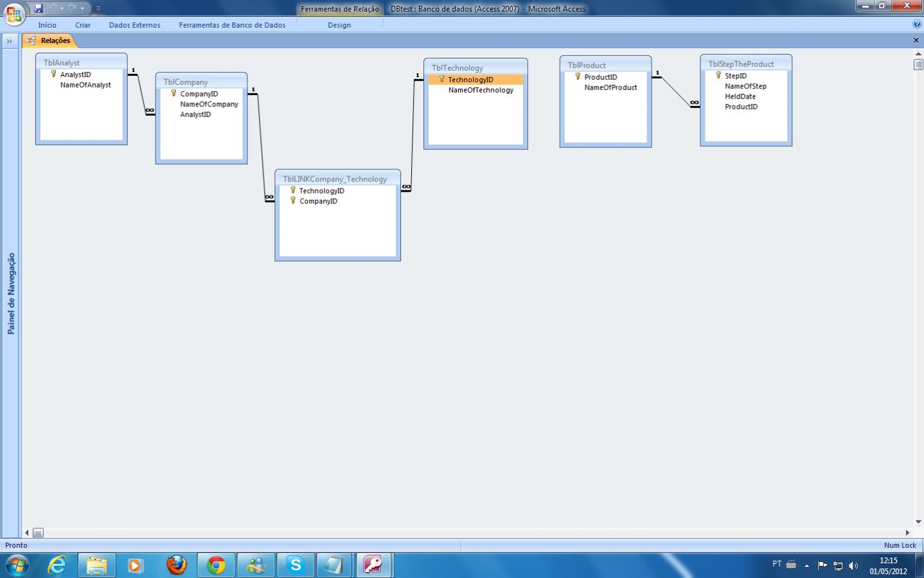Select NameOfProduct field
The height and width of the screenshot is (578, 924).
(610, 87)
